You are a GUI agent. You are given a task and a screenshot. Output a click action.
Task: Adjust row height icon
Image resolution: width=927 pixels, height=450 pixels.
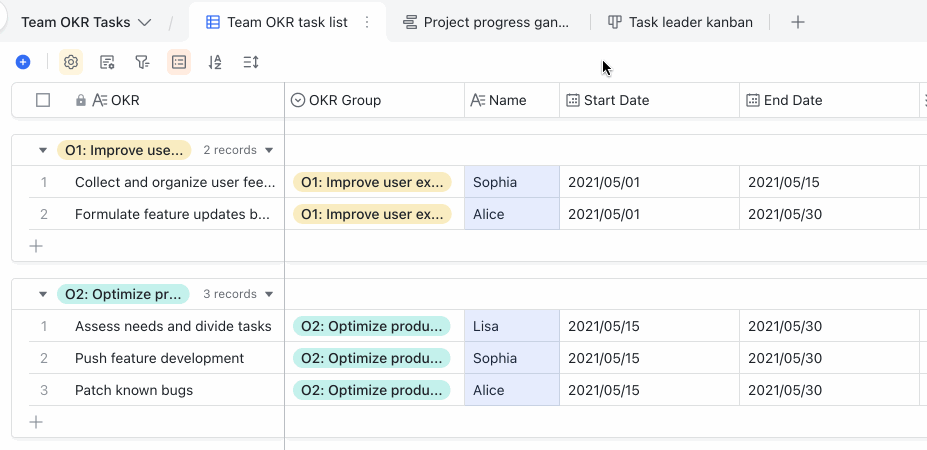(251, 62)
